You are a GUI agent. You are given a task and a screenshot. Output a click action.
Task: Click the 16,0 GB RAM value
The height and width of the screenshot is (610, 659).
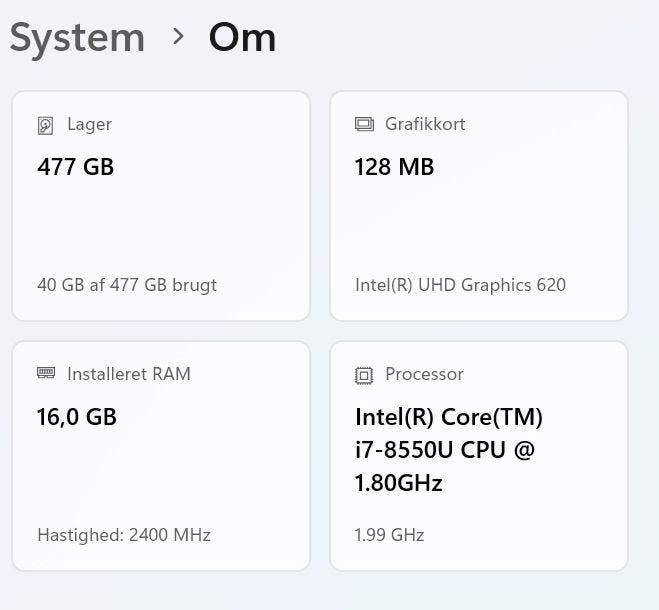pyautogui.click(x=77, y=417)
